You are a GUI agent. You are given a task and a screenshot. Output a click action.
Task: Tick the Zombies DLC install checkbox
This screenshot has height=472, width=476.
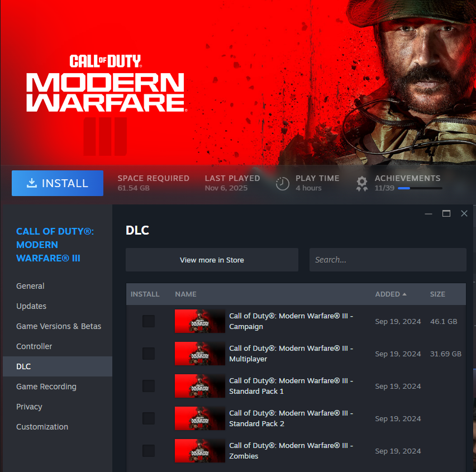click(x=149, y=451)
